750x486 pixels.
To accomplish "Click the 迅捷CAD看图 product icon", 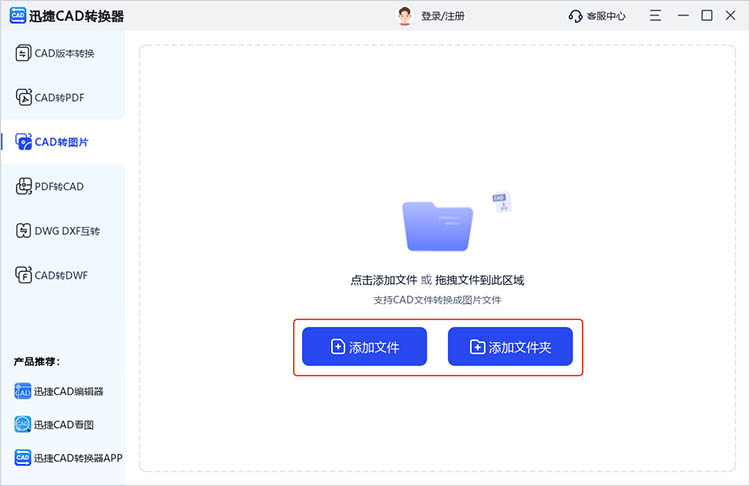I will point(22,424).
